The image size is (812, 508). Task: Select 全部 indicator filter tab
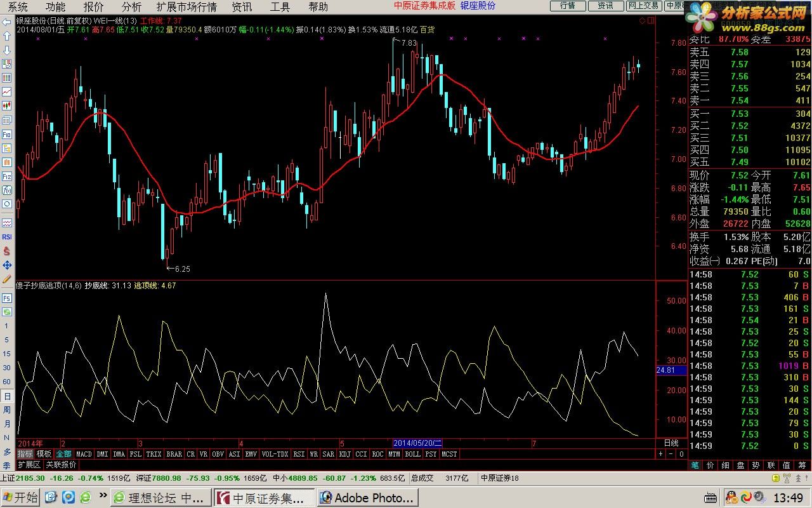[x=63, y=454]
